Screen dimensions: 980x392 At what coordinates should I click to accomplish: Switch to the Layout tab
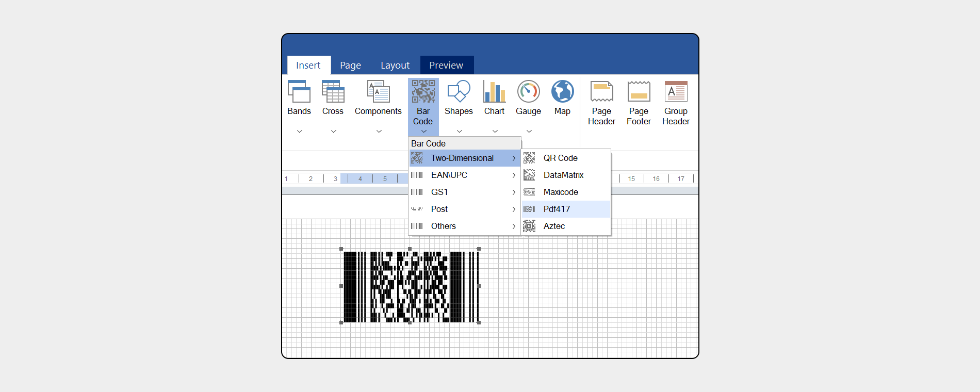395,65
